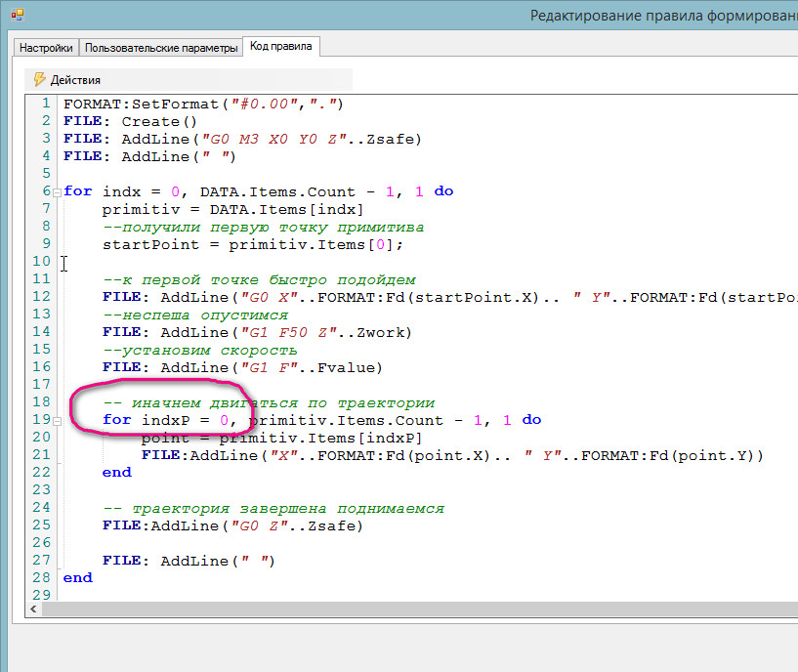Click Zsafe on line 3
The width and height of the screenshot is (798, 672).
[391, 139]
